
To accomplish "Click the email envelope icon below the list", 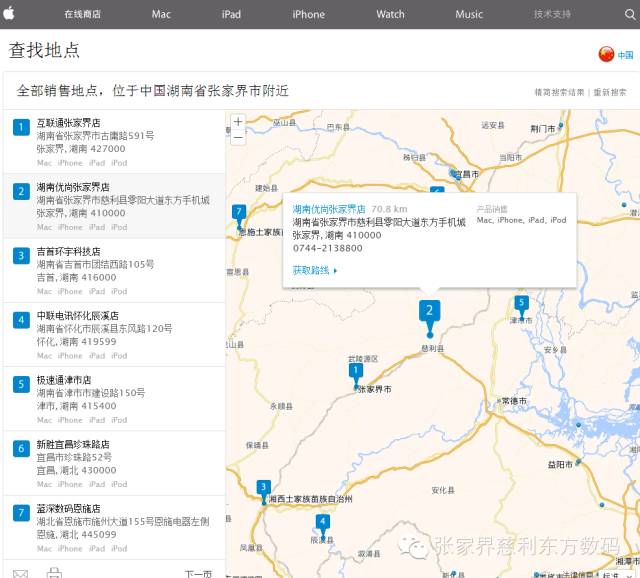I will pyautogui.click(x=20, y=574).
